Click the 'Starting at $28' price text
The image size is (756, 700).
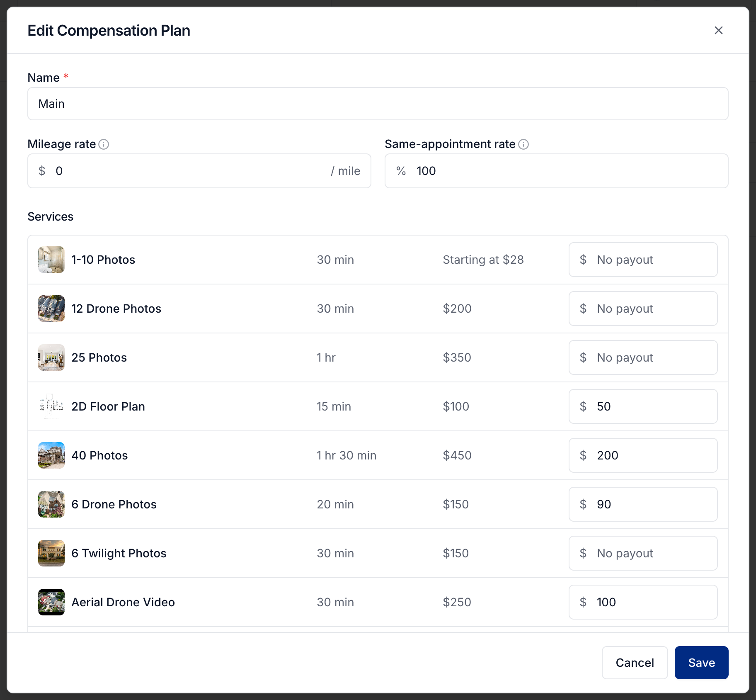(483, 260)
